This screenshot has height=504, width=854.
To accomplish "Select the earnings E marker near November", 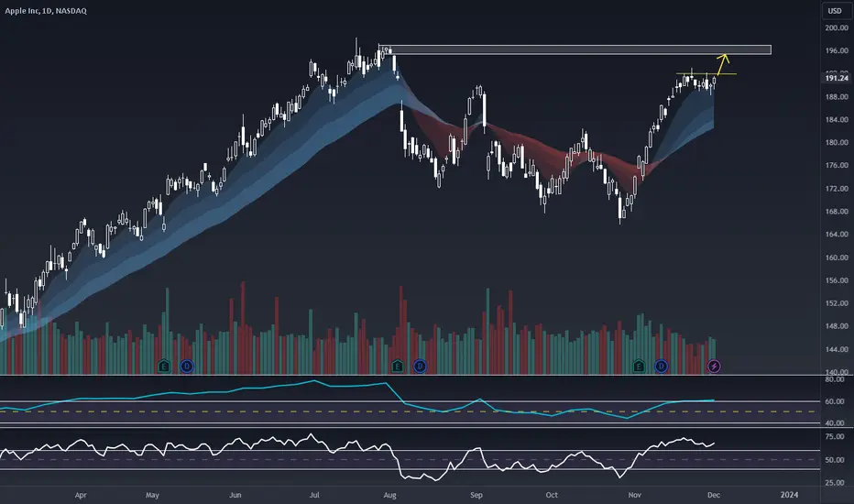I will point(639,367).
